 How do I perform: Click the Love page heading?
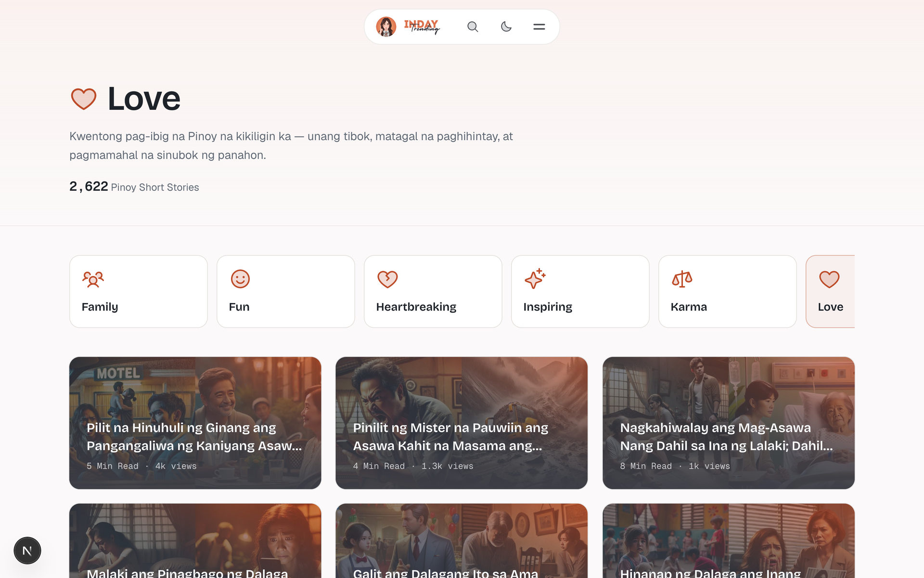[x=144, y=99]
